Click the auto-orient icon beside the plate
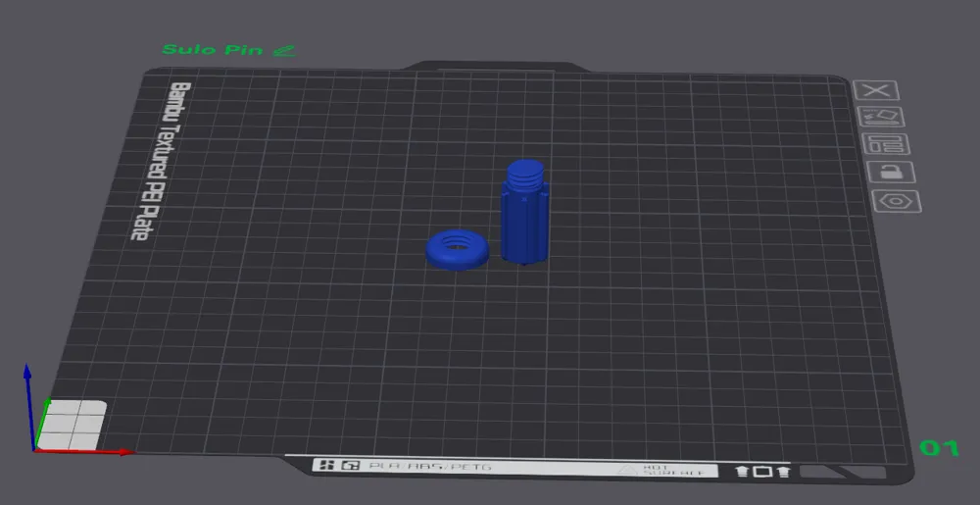Screen dimensions: 980x505 coord(881,117)
